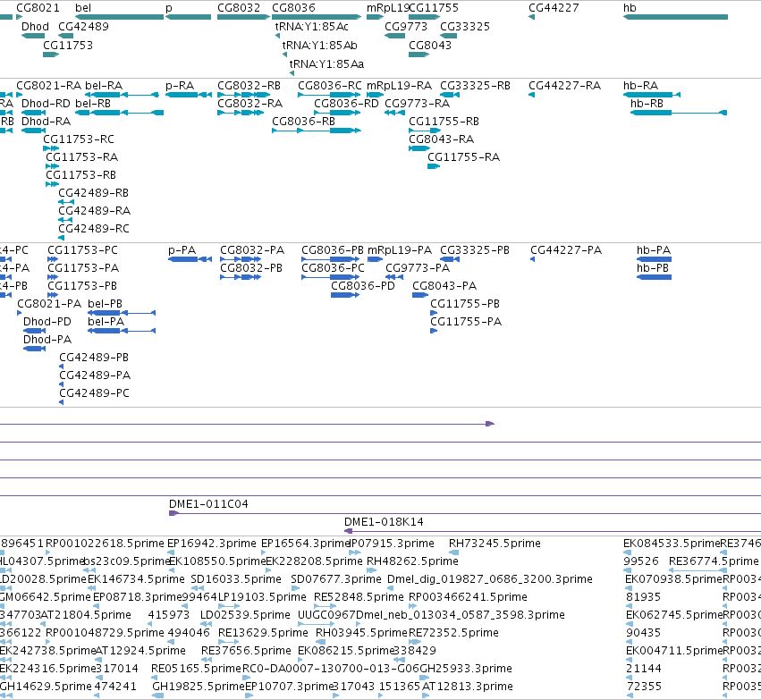Click tRNA:Y1:85Ab gene label
This screenshot has width=761, height=700.
click(x=320, y=46)
